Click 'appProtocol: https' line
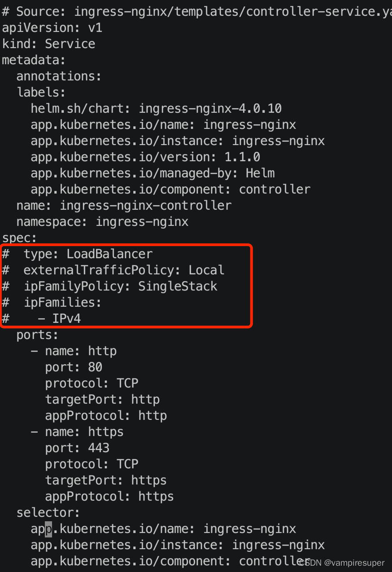Screen dimensions: 392x572 coord(109,497)
